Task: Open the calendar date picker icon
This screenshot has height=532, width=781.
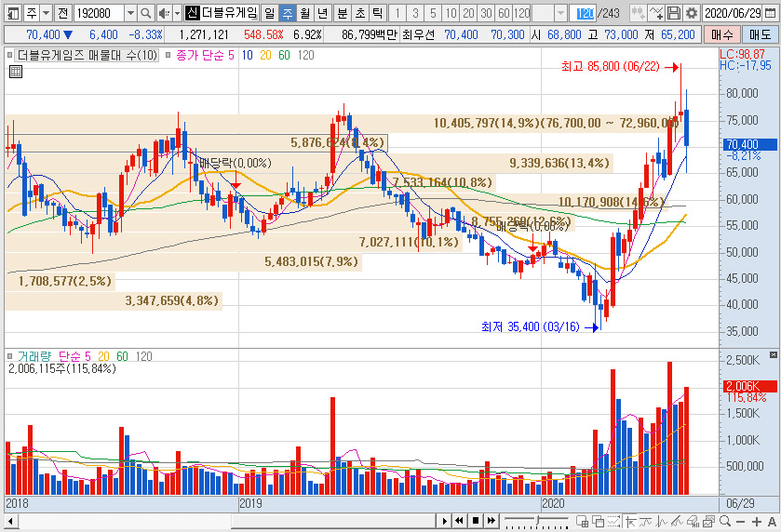Action: (770, 13)
